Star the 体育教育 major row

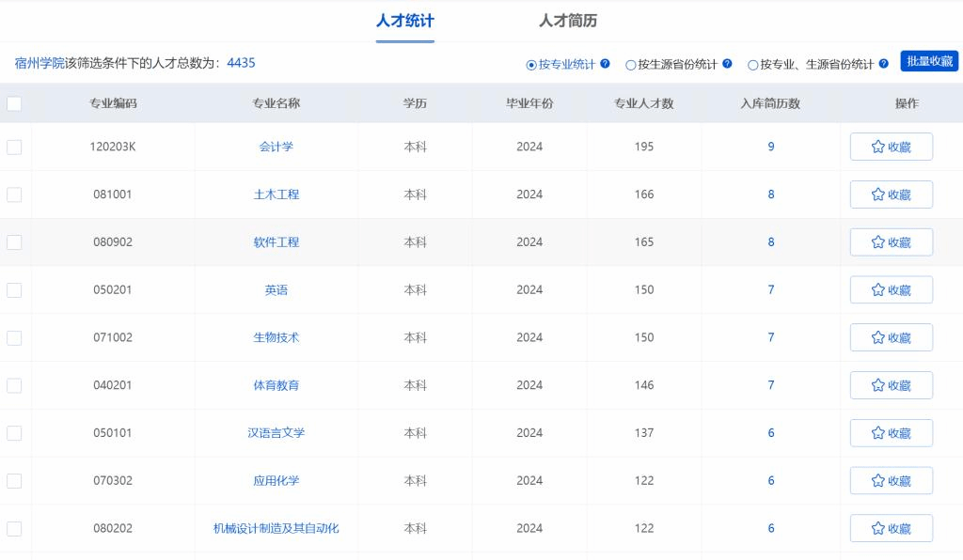point(891,385)
